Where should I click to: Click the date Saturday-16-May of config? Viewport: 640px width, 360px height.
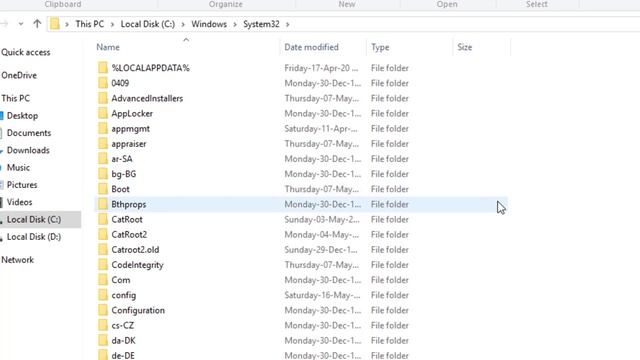322,295
